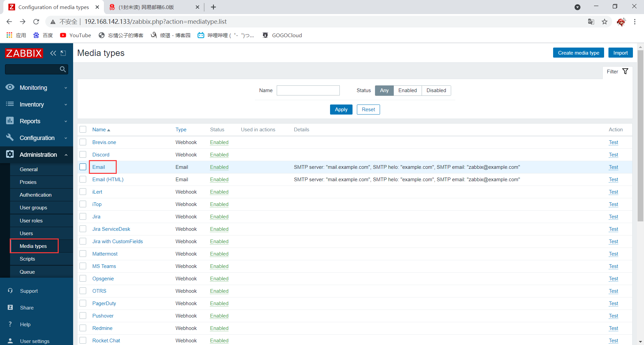Image resolution: width=644 pixels, height=345 pixels.
Task: Expand the Reports menu chevron
Action: (x=66, y=121)
